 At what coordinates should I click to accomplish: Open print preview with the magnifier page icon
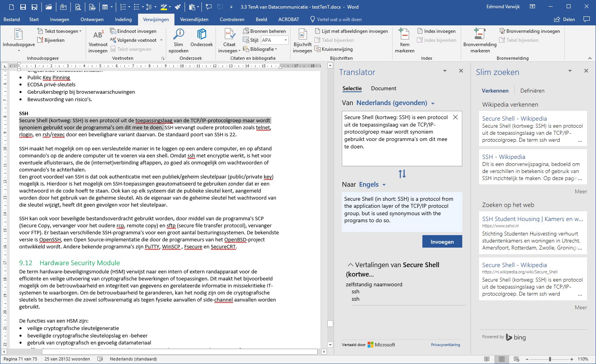[78, 7]
